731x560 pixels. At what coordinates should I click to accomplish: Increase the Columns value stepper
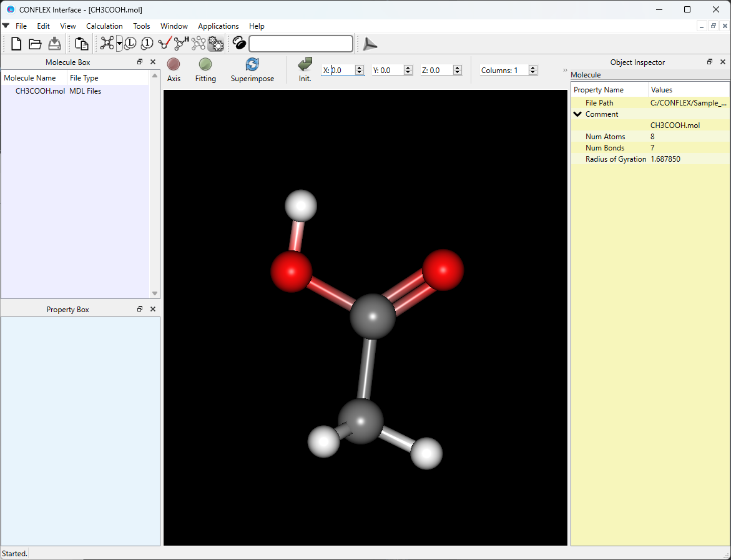[532, 67]
